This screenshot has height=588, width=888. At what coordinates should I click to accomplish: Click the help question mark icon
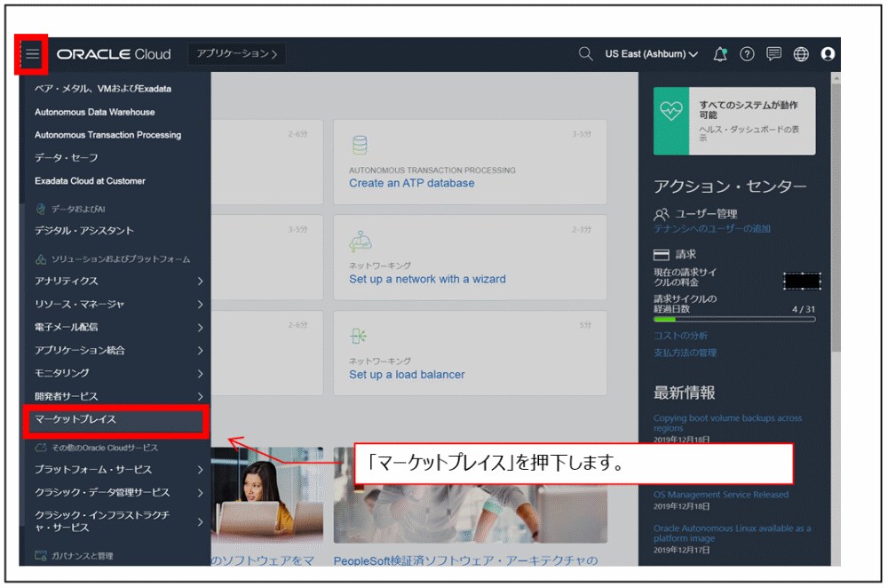coord(748,54)
